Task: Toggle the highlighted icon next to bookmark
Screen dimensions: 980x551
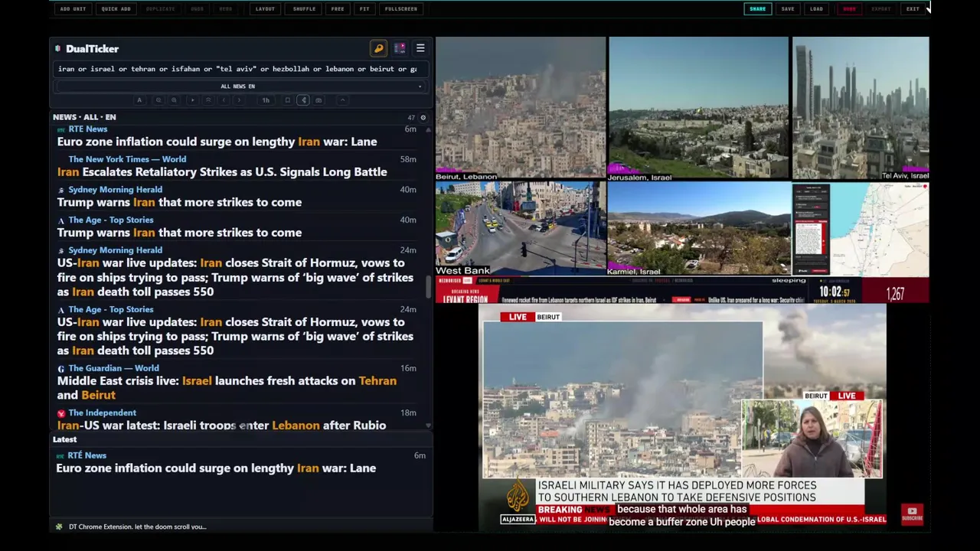Action: [x=303, y=100]
